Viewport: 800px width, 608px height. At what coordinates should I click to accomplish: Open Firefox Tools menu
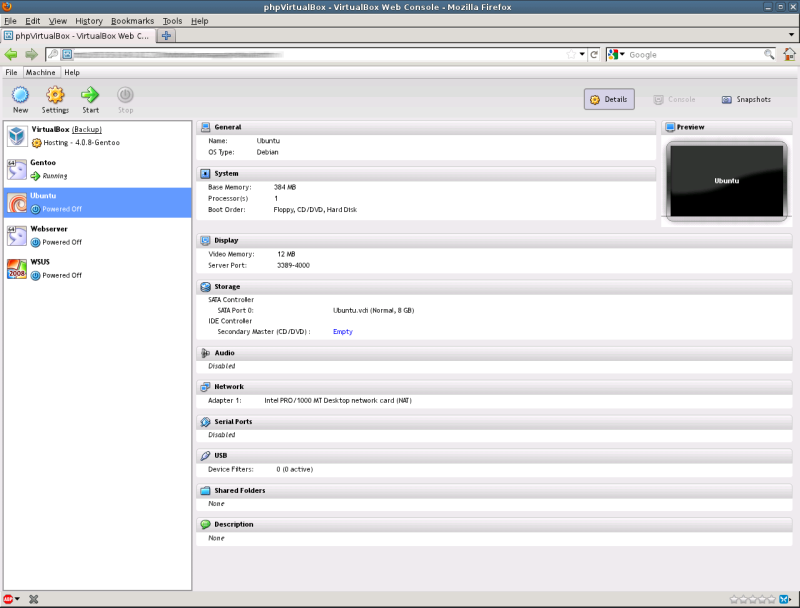coord(172,21)
